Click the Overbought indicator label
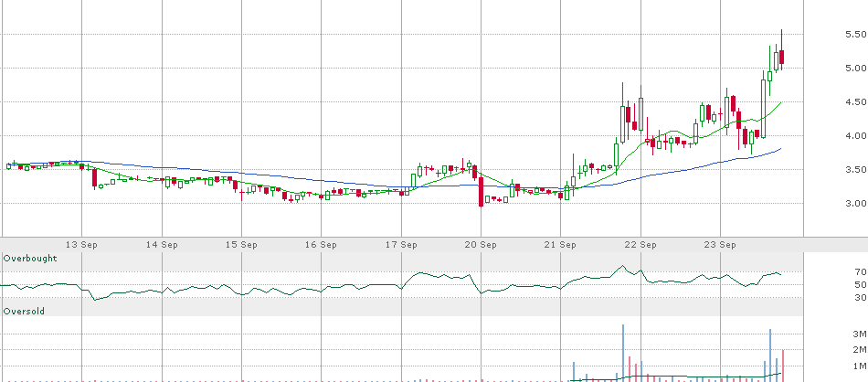 [x=30, y=259]
